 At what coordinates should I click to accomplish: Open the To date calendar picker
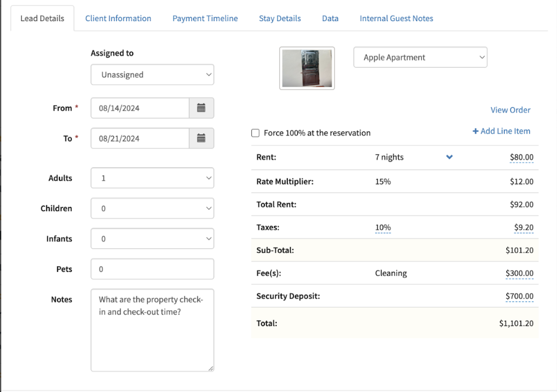pos(203,138)
